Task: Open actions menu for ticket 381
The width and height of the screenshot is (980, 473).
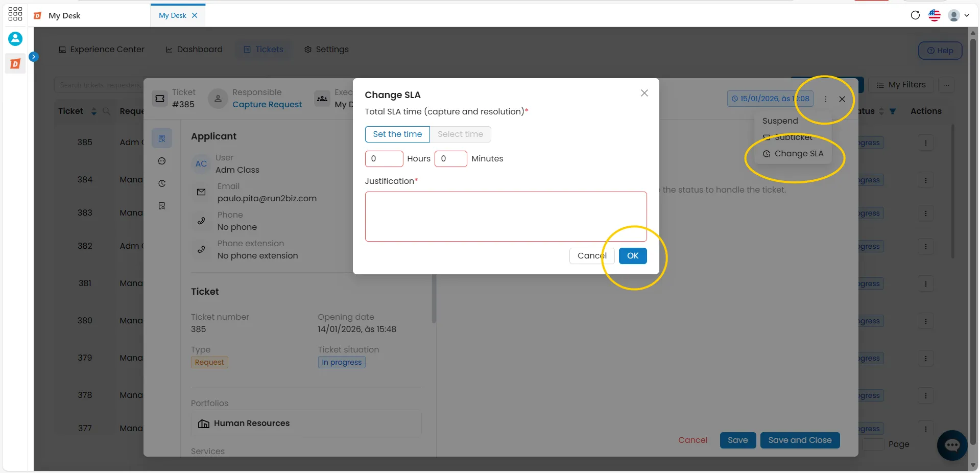Action: pyautogui.click(x=926, y=284)
